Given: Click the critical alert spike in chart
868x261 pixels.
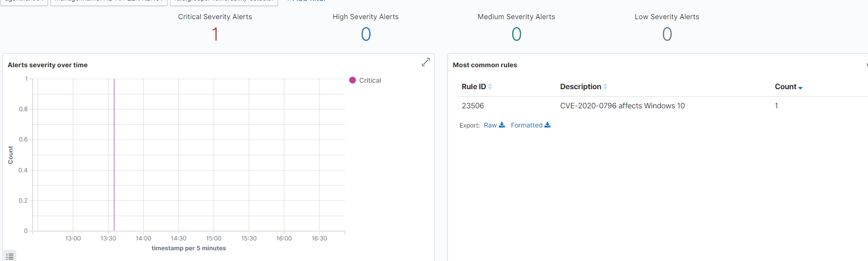Looking at the screenshot, I should (114, 155).
